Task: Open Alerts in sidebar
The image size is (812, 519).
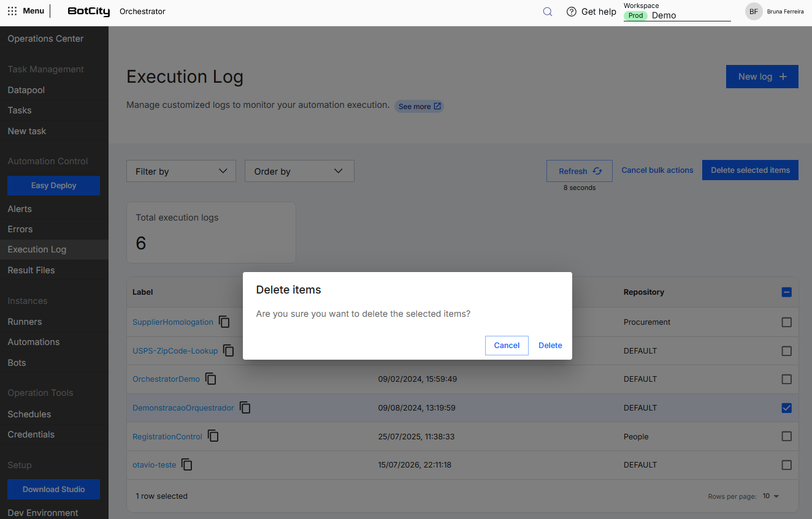Action: (x=20, y=209)
